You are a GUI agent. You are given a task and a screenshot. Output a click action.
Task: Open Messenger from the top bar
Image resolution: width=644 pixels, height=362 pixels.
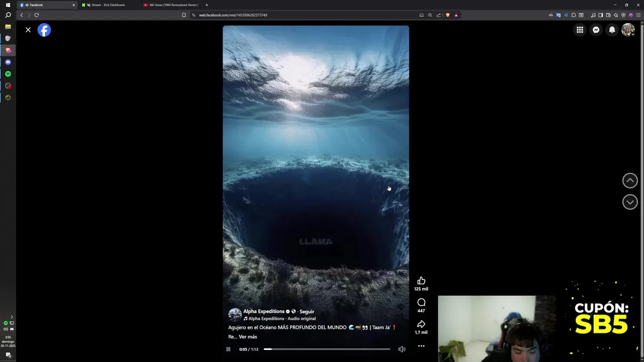click(596, 30)
